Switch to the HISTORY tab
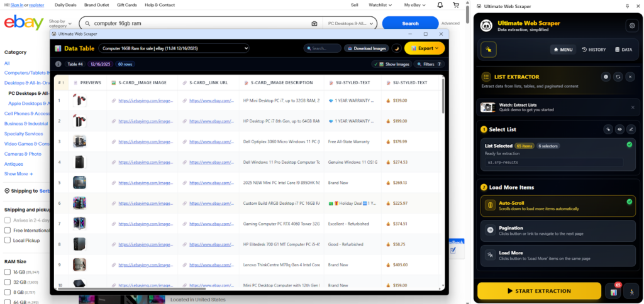 click(x=594, y=50)
